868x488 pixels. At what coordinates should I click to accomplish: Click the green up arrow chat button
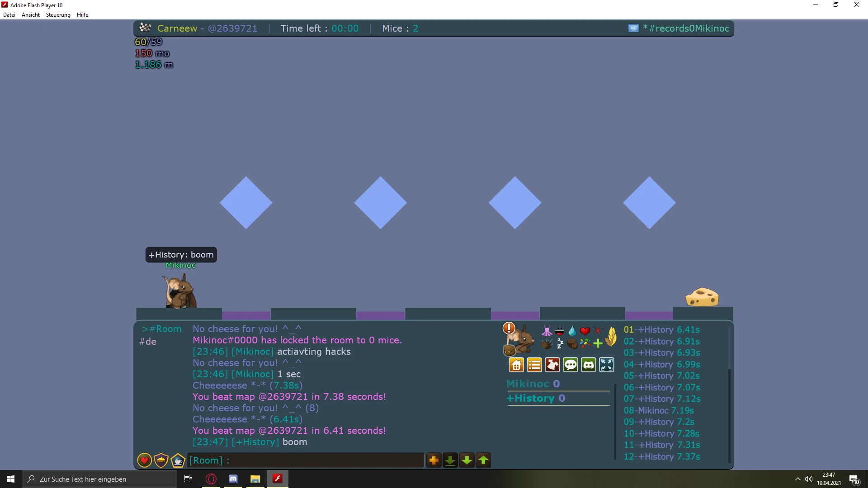(x=483, y=460)
